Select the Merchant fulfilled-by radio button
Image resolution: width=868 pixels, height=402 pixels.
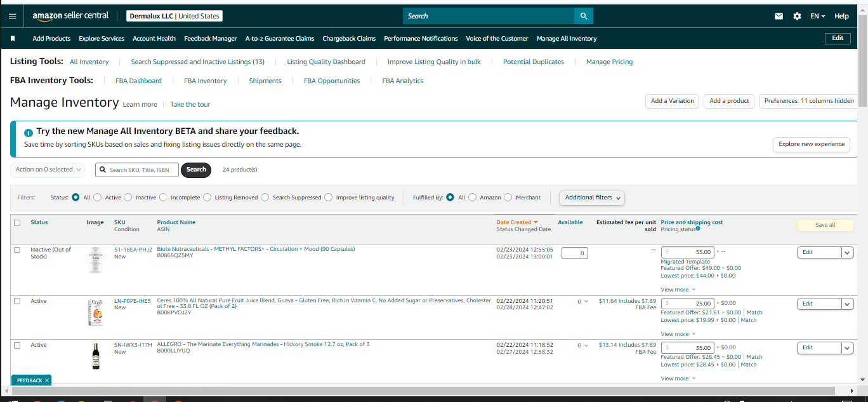tap(508, 198)
